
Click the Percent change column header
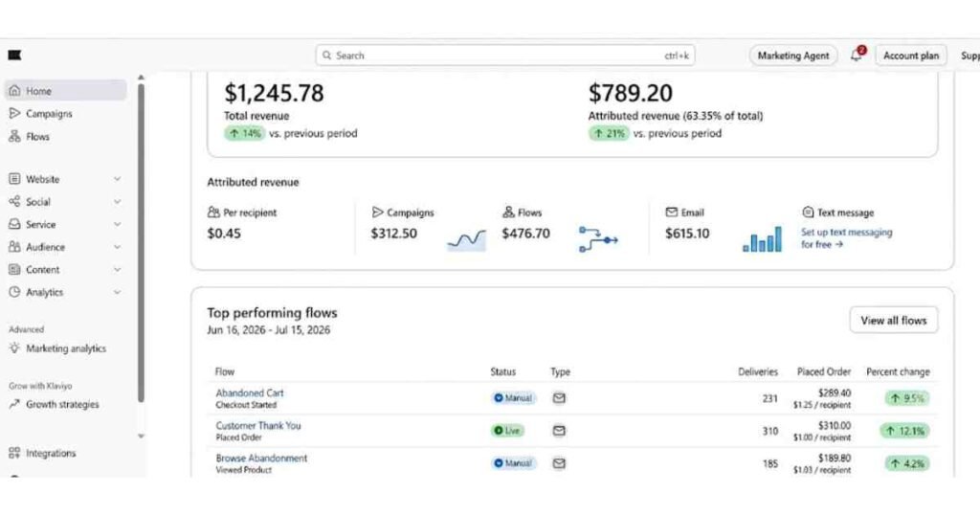tap(898, 371)
